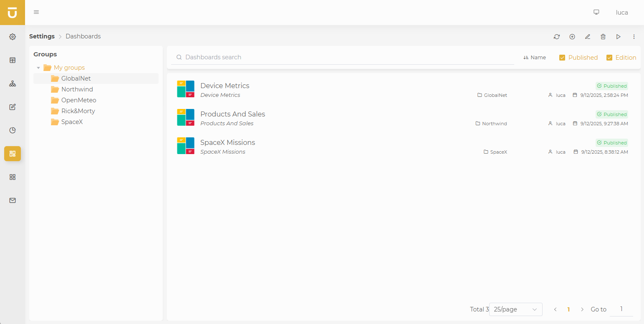Screen dimensions: 644x324
Task: Edit the selected dashboard using the pencil icon
Action: tap(588, 37)
